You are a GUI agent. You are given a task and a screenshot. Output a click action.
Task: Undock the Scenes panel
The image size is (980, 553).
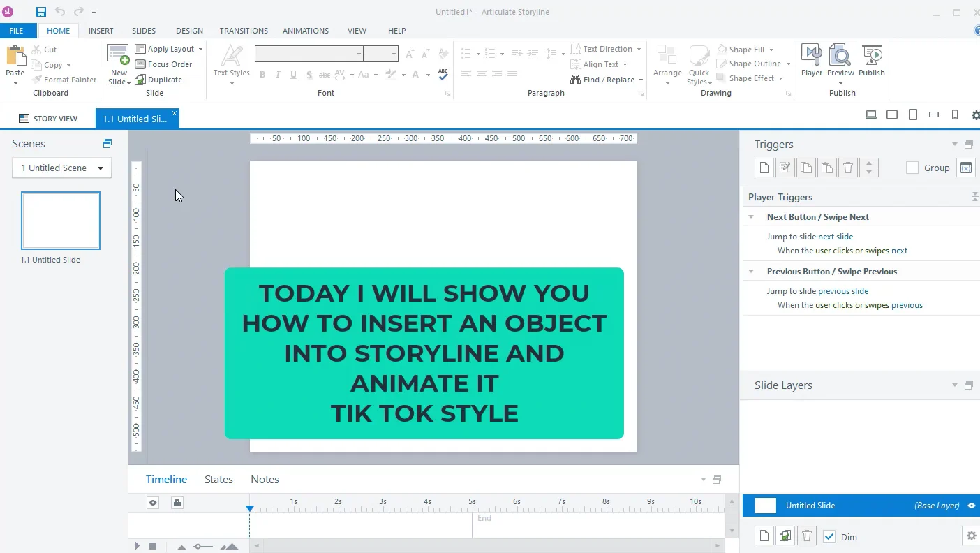click(x=107, y=143)
